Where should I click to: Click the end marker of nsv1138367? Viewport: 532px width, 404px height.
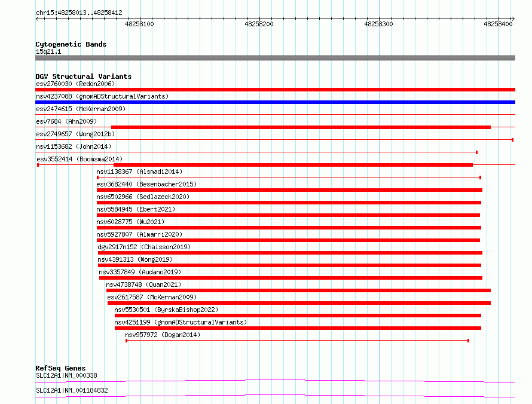coord(480,177)
